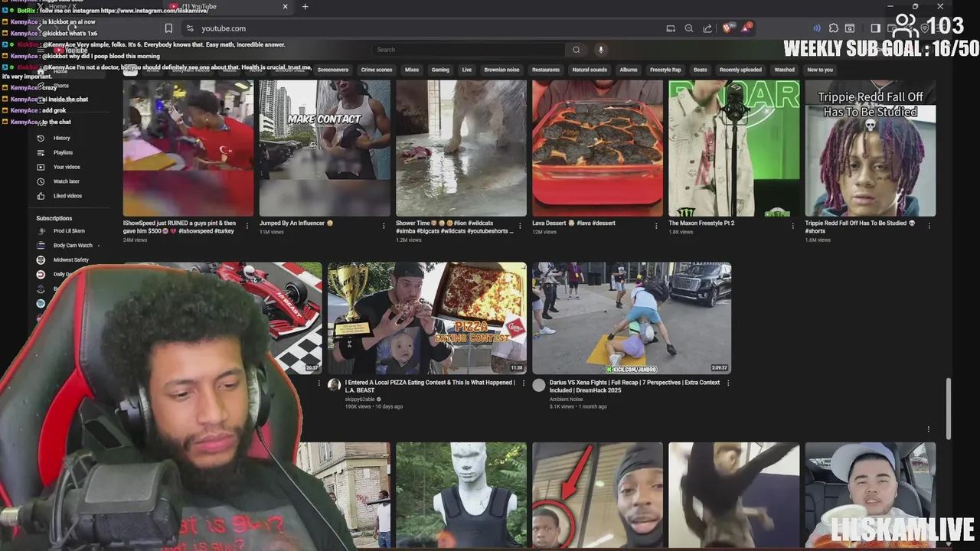Play Darius VS Xena Fights video thumbnail

pos(632,318)
